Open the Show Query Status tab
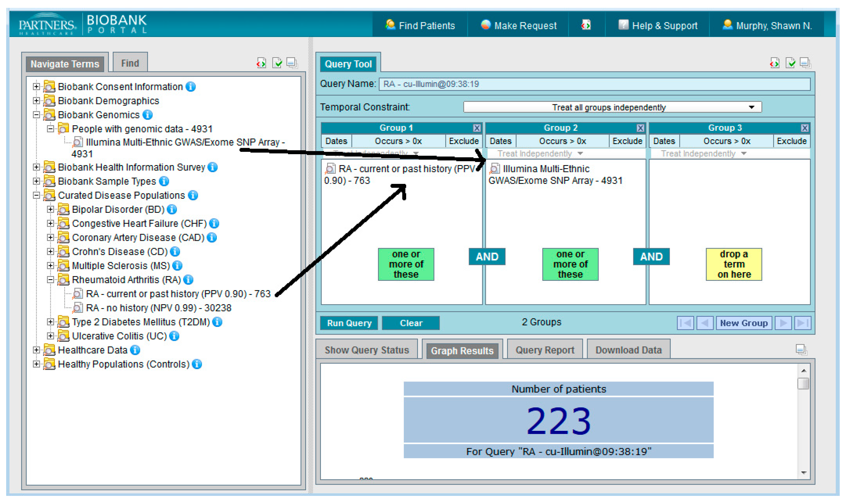847x504 pixels. pyautogui.click(x=367, y=350)
